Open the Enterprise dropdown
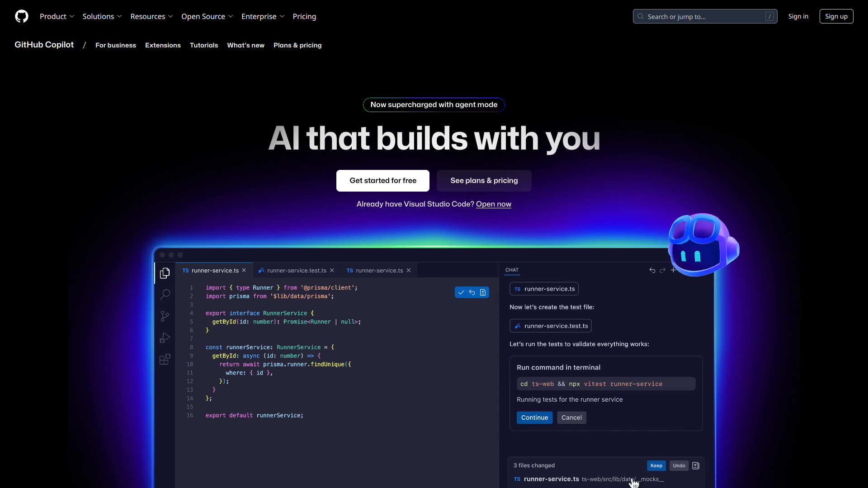Image resolution: width=868 pixels, height=488 pixels. pyautogui.click(x=263, y=16)
